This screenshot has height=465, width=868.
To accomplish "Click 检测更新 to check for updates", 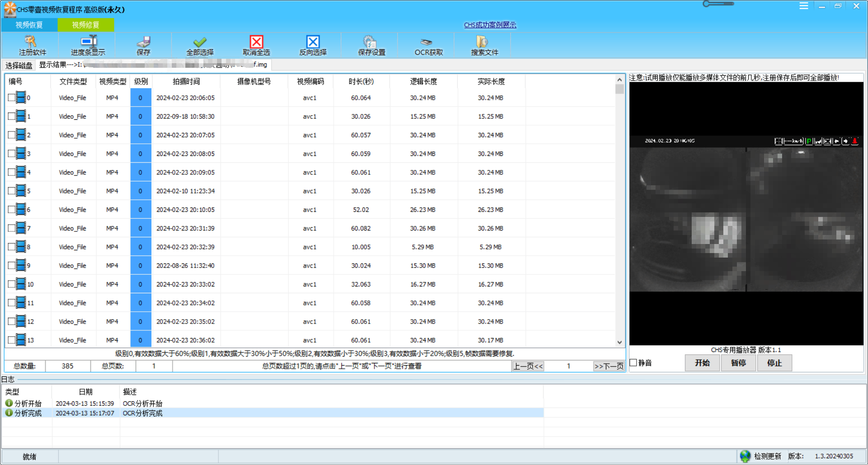I will coord(768,456).
